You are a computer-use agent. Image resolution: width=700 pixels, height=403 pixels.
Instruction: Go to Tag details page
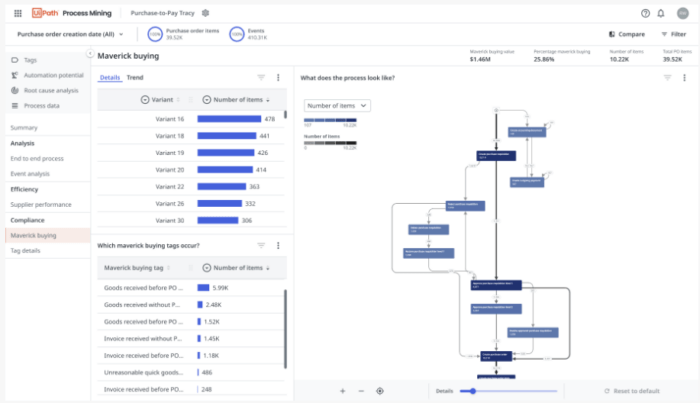click(x=25, y=251)
